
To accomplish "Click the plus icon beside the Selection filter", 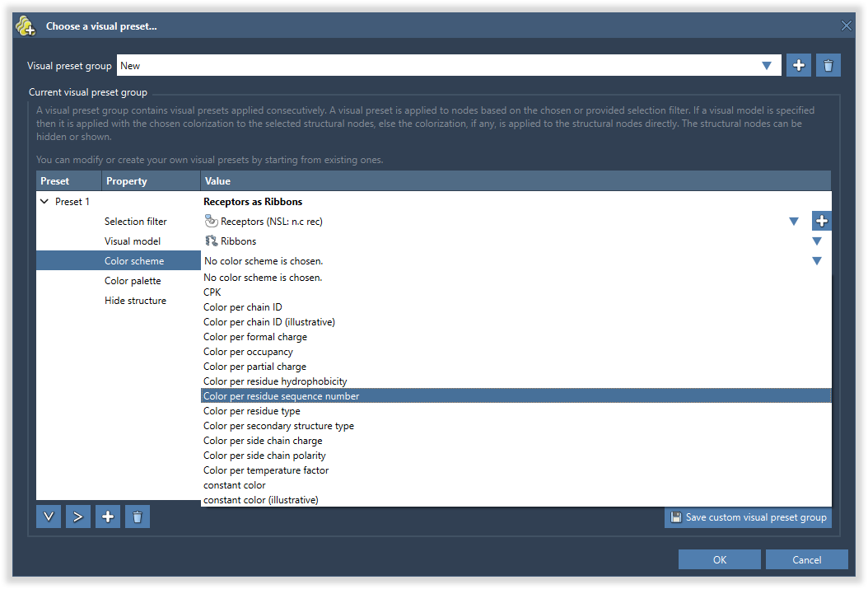I will [821, 221].
